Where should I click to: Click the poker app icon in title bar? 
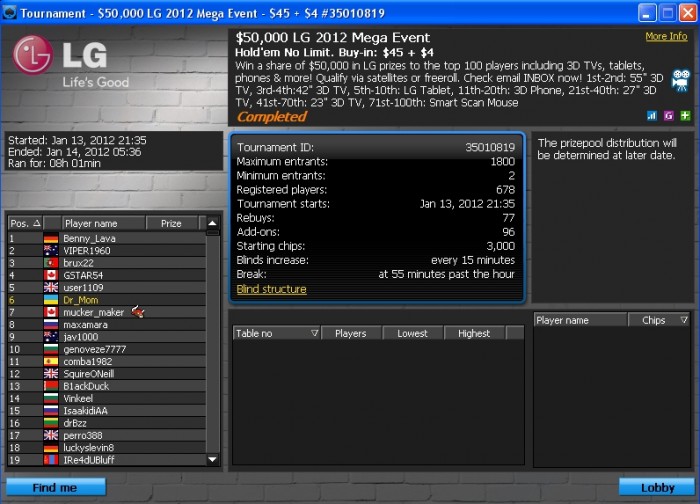tap(9, 12)
